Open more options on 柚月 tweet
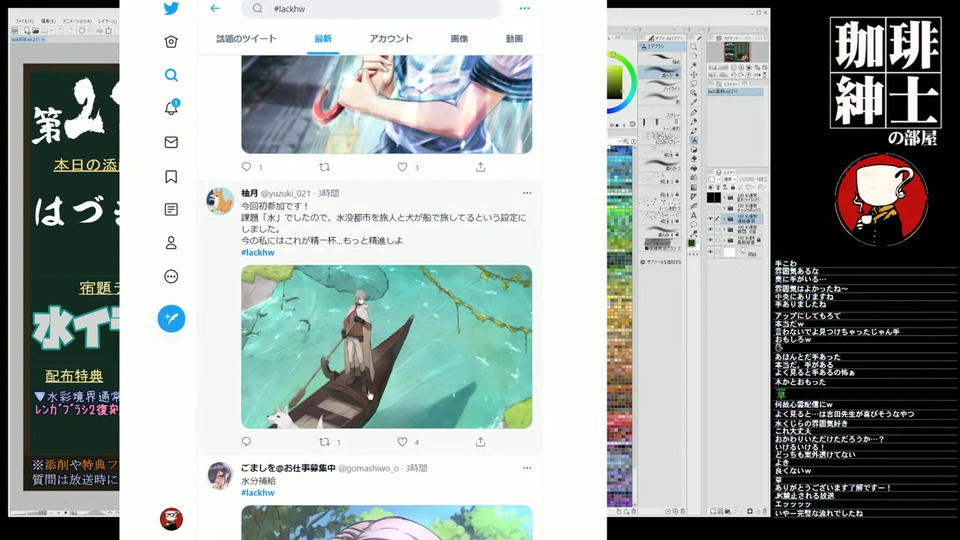 point(527,193)
